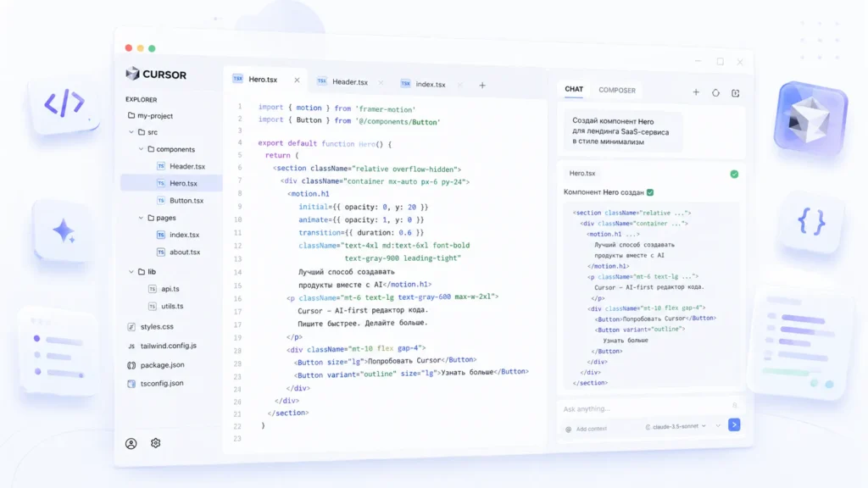Start a new chat with plus icon
The width and height of the screenshot is (868, 488).
click(696, 92)
